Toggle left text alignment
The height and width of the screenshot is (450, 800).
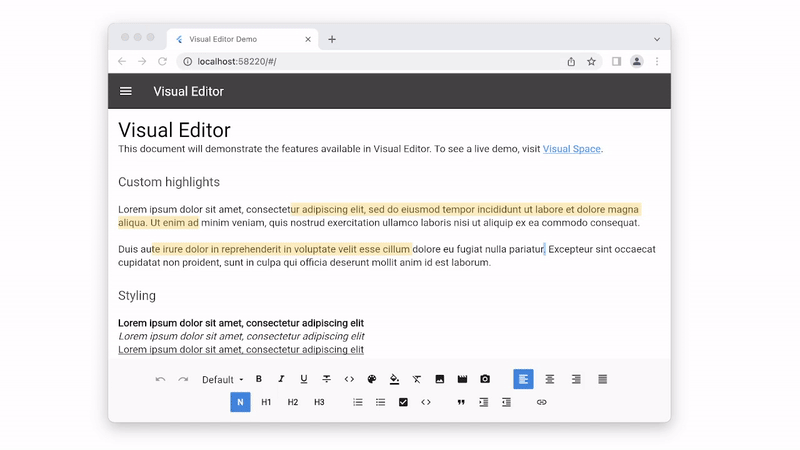tap(523, 379)
